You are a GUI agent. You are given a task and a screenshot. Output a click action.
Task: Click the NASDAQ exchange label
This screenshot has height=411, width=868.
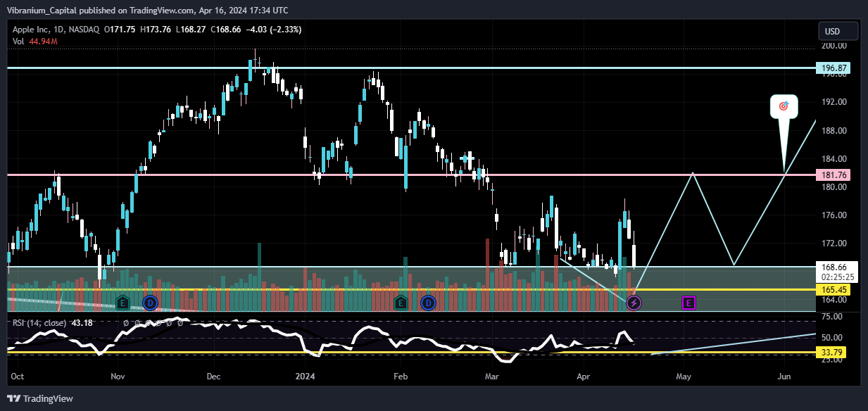(83, 30)
